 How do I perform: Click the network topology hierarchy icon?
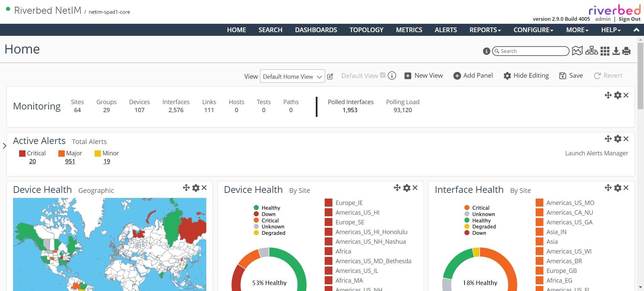click(591, 51)
